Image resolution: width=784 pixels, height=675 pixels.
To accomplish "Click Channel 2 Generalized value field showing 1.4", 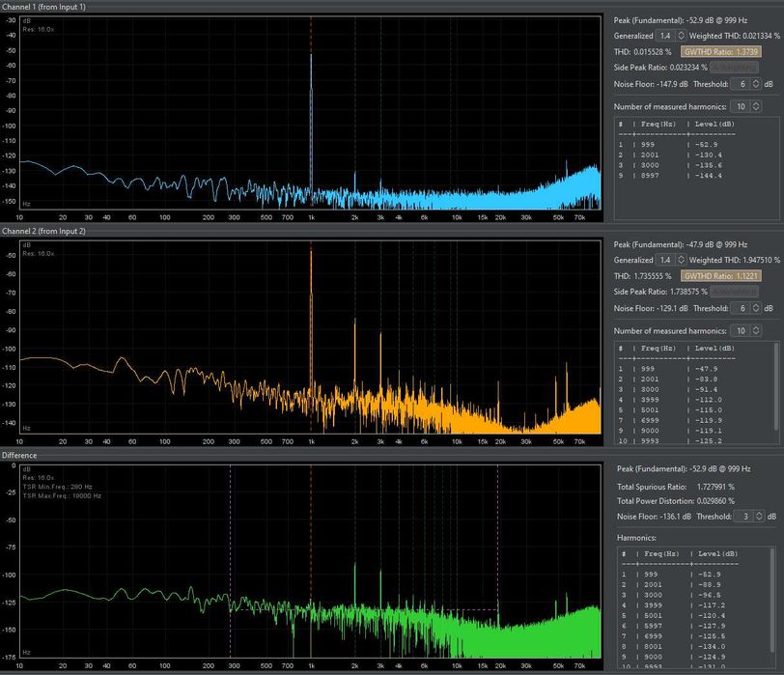I will tap(665, 260).
